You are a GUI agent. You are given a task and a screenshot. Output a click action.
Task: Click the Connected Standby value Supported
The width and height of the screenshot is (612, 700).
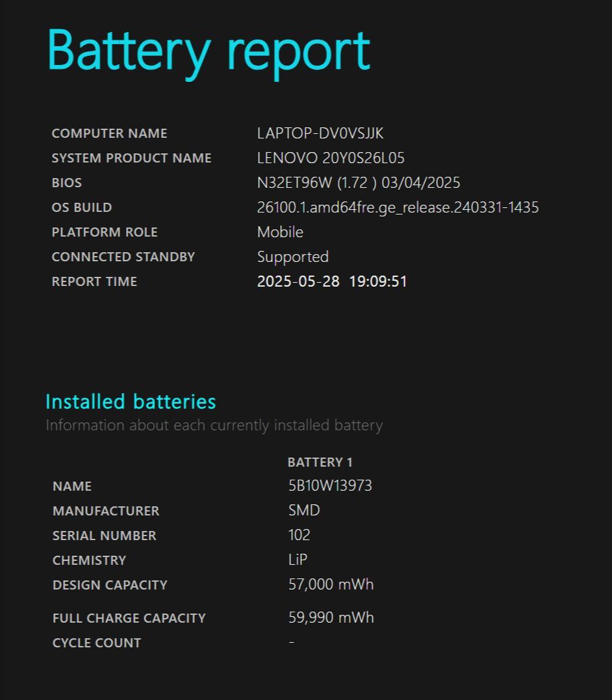(293, 257)
